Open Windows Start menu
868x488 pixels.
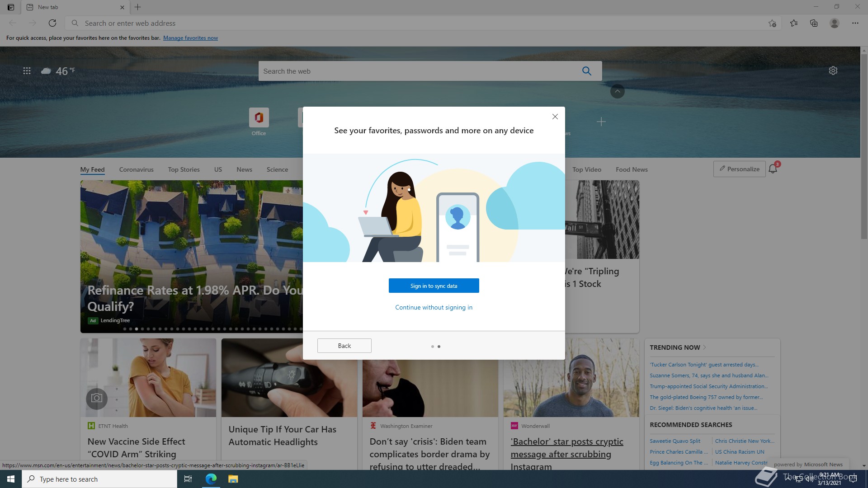(x=11, y=479)
